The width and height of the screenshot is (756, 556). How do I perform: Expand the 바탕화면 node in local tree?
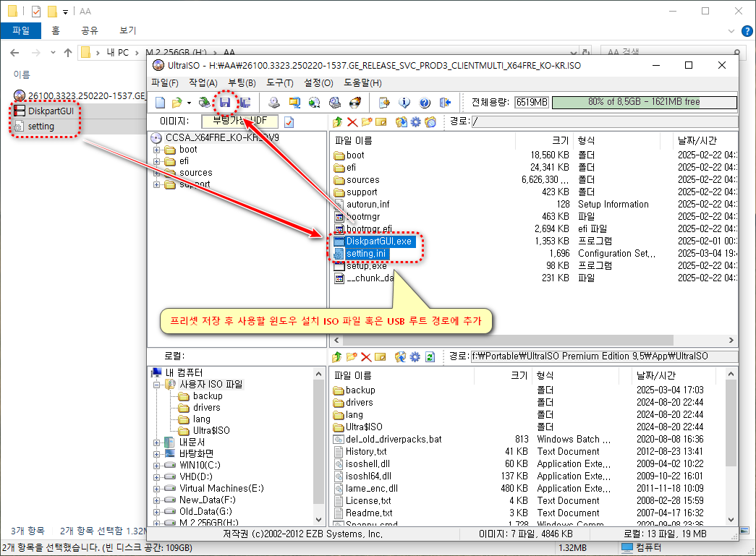[x=157, y=454]
